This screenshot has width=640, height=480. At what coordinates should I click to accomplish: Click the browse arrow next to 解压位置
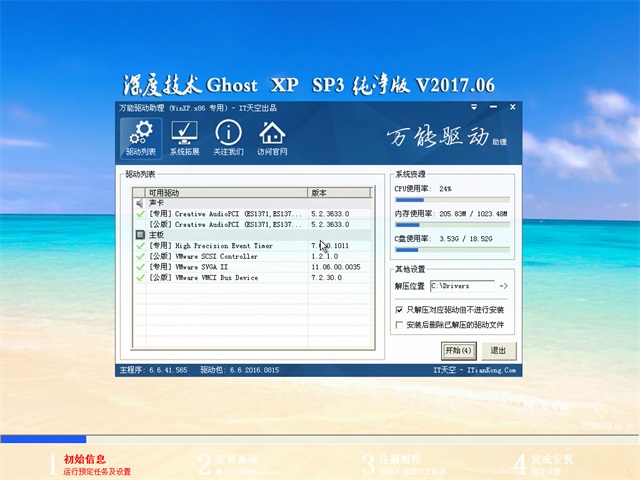click(503, 286)
